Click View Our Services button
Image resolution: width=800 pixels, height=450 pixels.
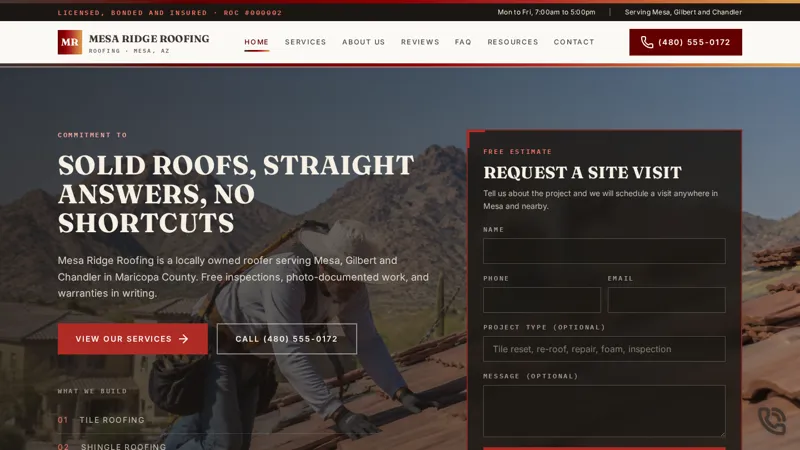(133, 339)
